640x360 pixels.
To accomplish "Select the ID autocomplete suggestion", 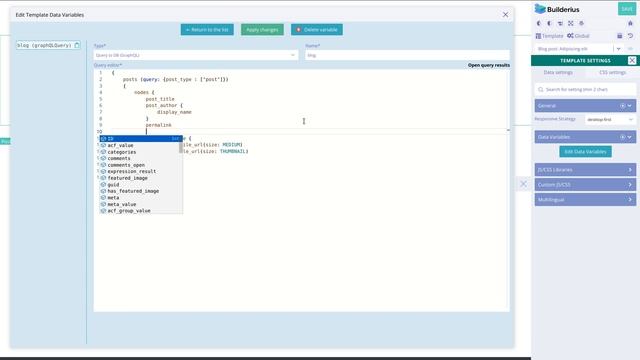I will tap(141, 139).
